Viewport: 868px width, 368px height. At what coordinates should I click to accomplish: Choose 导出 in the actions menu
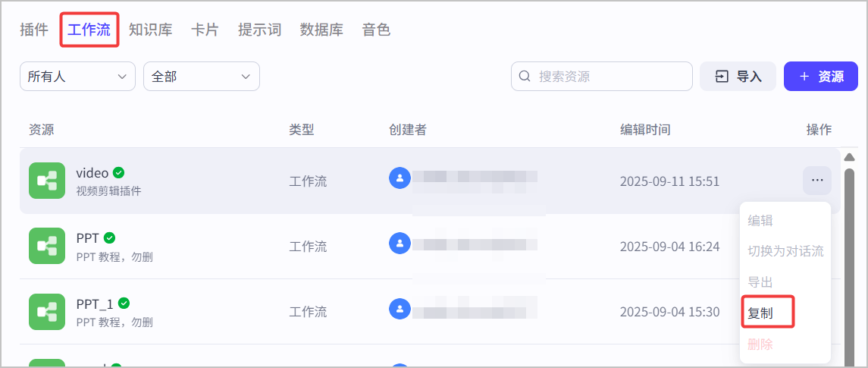(760, 283)
